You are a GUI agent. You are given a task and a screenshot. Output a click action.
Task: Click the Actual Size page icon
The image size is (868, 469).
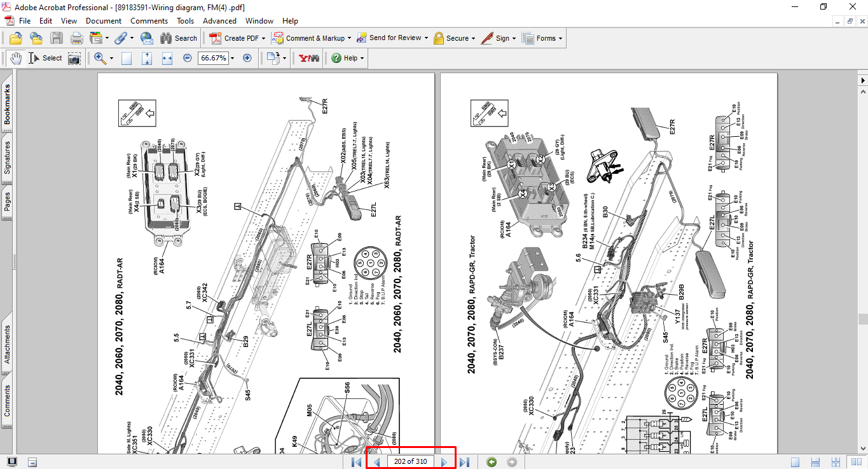127,58
